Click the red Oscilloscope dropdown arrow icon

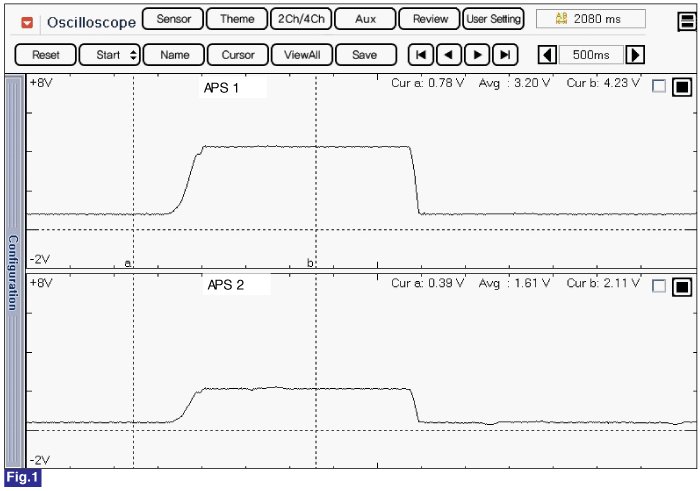[x=27, y=21]
